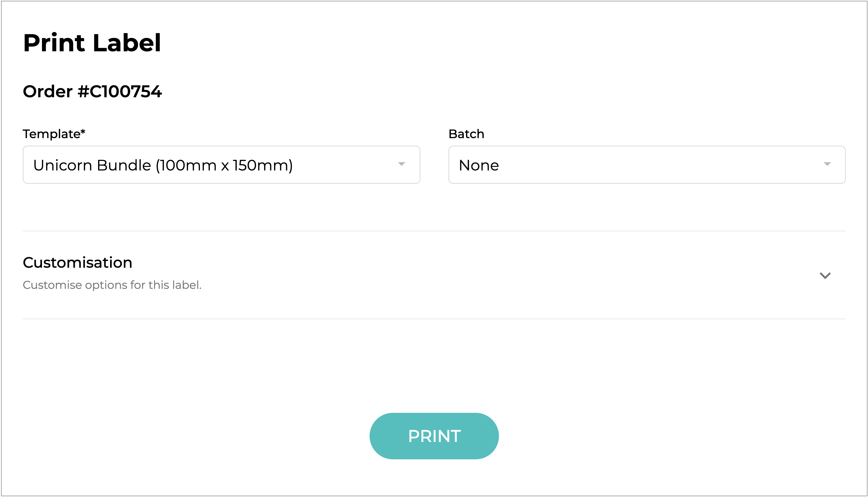
Task: Click the "150mm)" text in Template field
Action: pyautogui.click(x=263, y=165)
